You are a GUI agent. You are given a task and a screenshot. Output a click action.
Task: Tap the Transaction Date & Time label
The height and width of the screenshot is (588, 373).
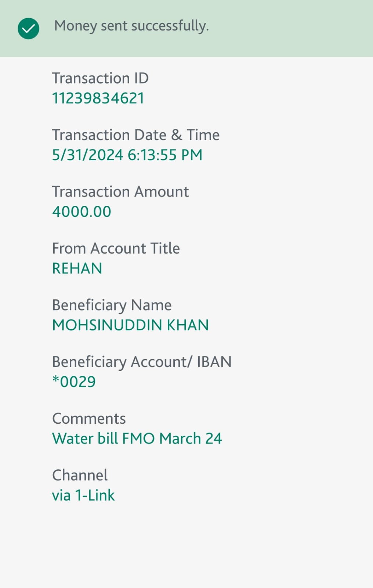[x=135, y=135]
